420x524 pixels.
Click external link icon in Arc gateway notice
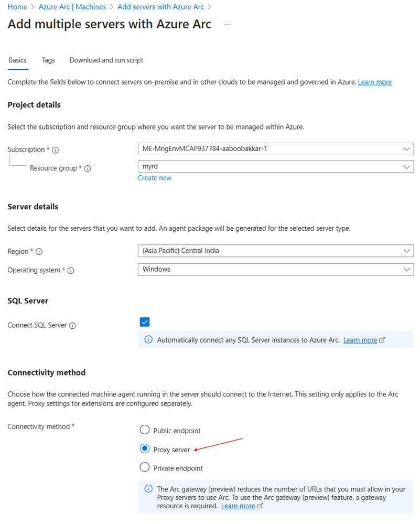260,506
